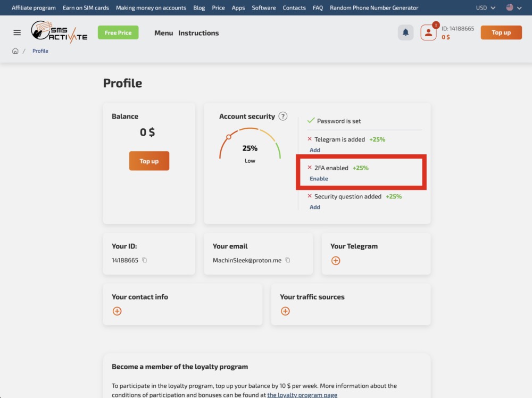
Task: Click Top up in Balance card
Action: pos(149,161)
